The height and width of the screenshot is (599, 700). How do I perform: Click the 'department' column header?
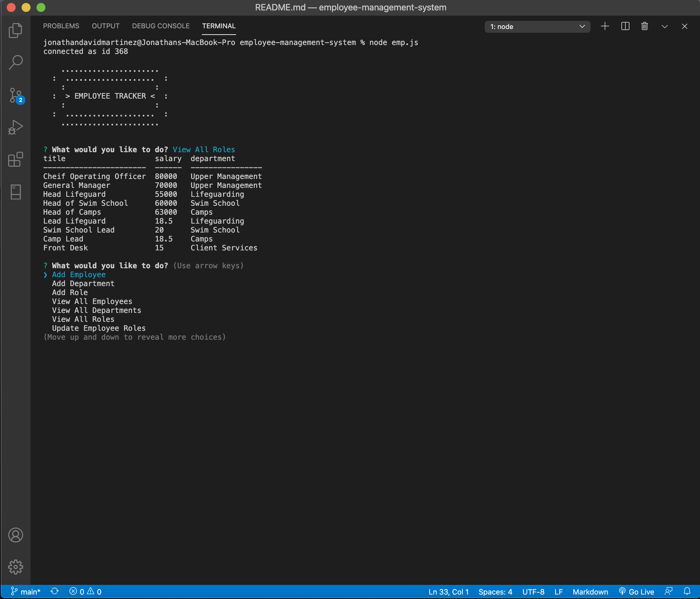(213, 158)
